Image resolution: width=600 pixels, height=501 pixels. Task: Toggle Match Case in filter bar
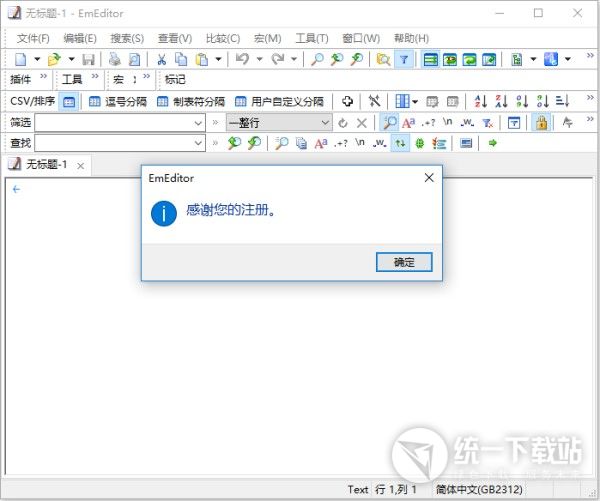tap(408, 122)
